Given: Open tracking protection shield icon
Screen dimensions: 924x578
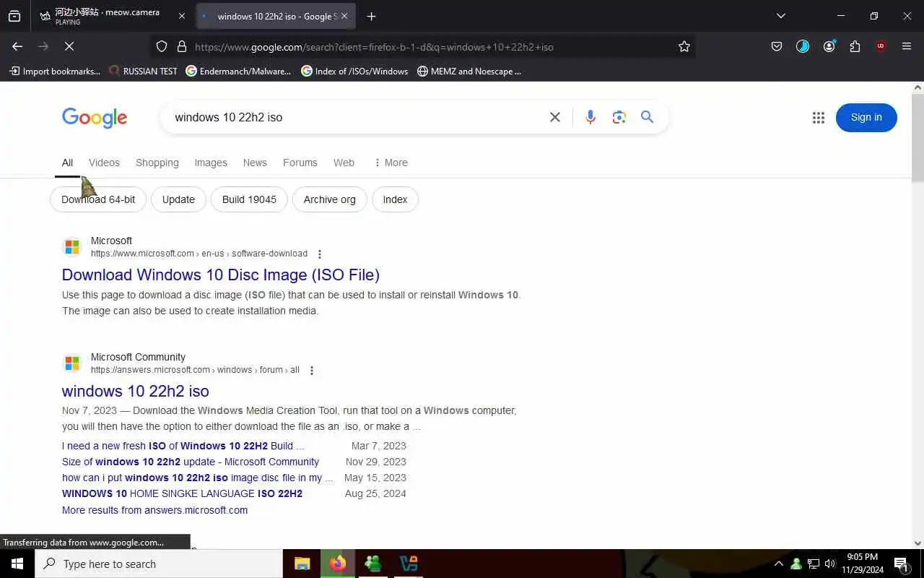Looking at the screenshot, I should [162, 46].
